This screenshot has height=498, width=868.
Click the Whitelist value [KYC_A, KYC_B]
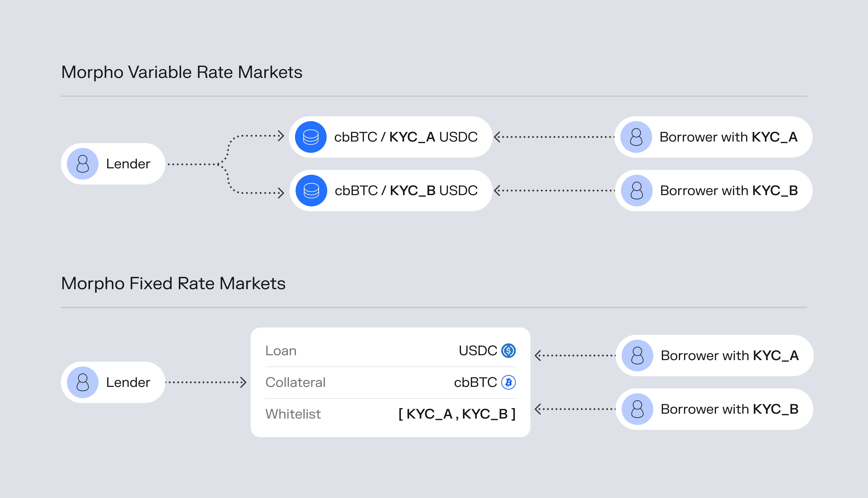pyautogui.click(x=457, y=414)
